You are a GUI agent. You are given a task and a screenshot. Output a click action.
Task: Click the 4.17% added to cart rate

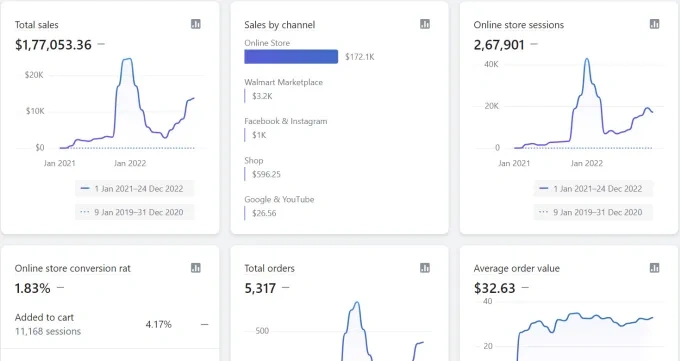(x=159, y=324)
